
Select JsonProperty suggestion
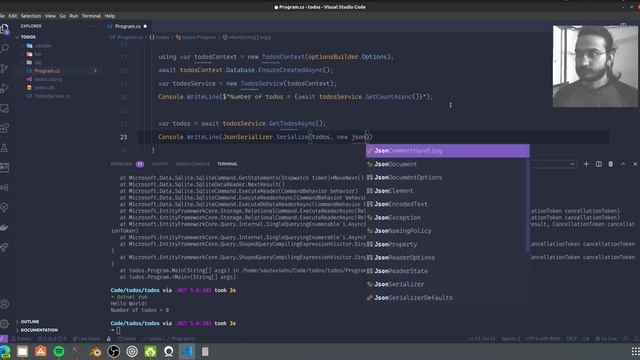tap(447, 244)
